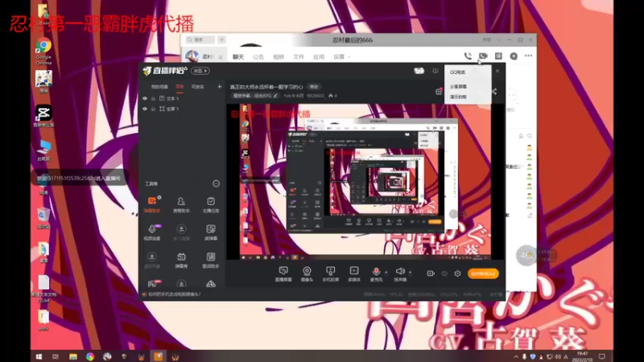This screenshot has height=362, width=644.
Task: Add a 摄像头 camera source
Action: pyautogui.click(x=307, y=274)
